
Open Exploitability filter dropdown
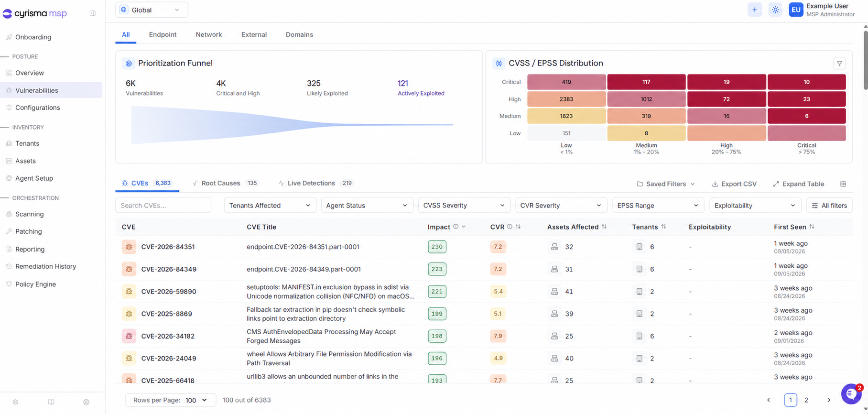click(x=755, y=206)
